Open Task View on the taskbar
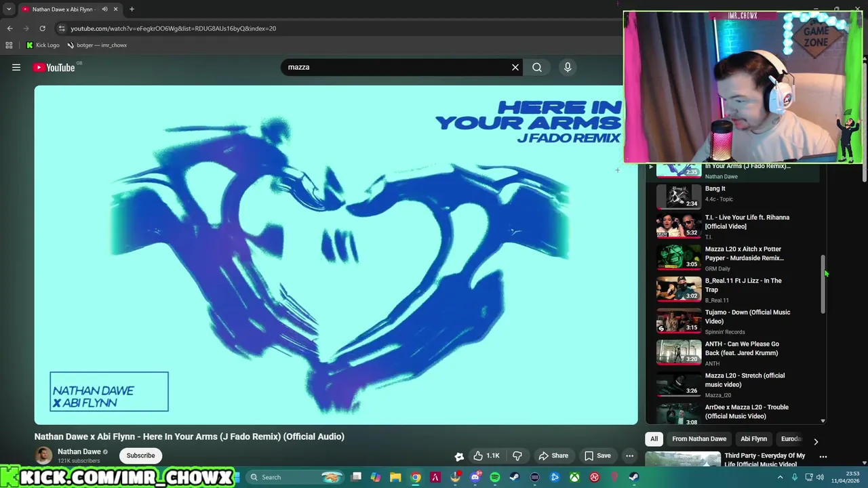The image size is (868, 488). coord(357,477)
